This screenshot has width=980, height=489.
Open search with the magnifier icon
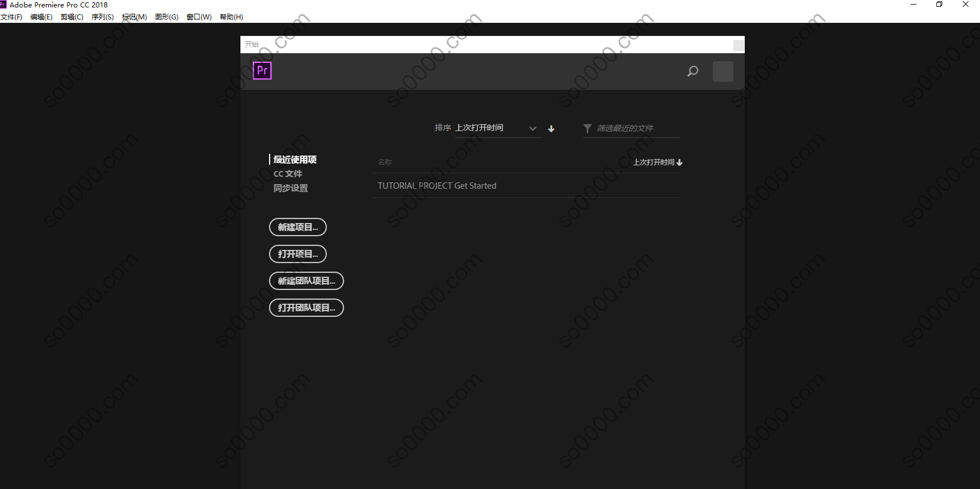tap(693, 71)
